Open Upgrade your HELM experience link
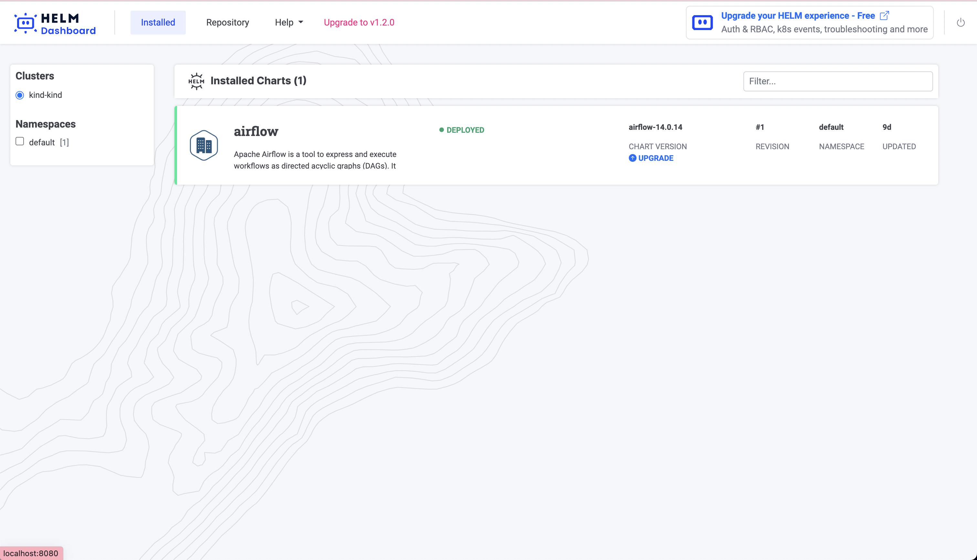 797,16
